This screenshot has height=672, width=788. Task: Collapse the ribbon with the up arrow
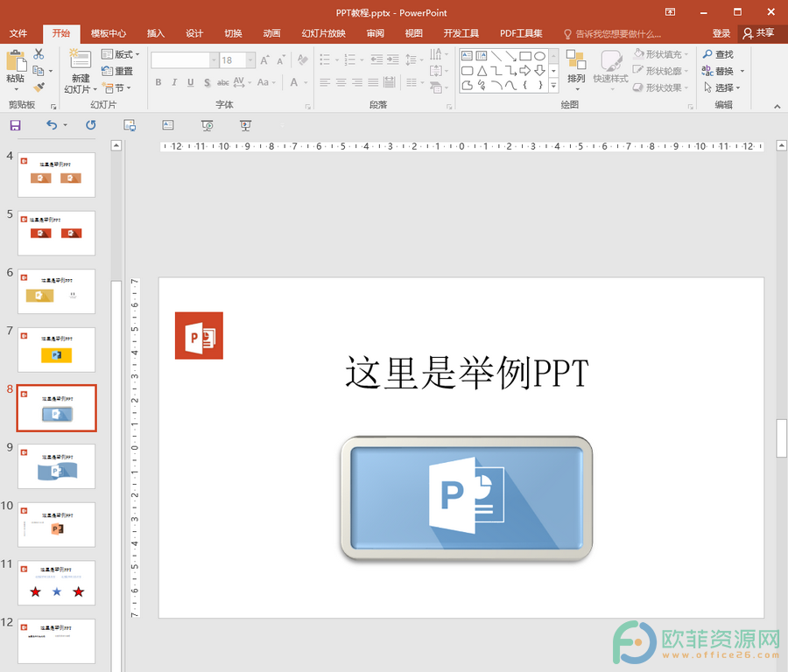tap(777, 106)
